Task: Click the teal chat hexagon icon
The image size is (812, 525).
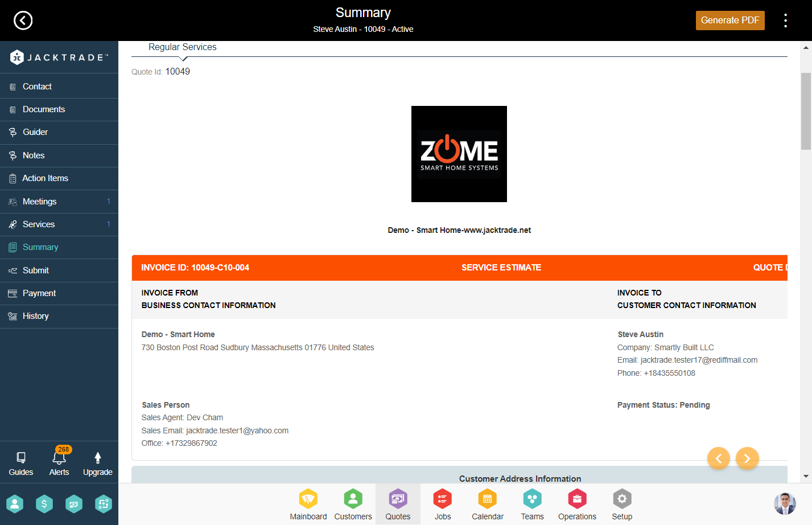Action: coord(74,504)
